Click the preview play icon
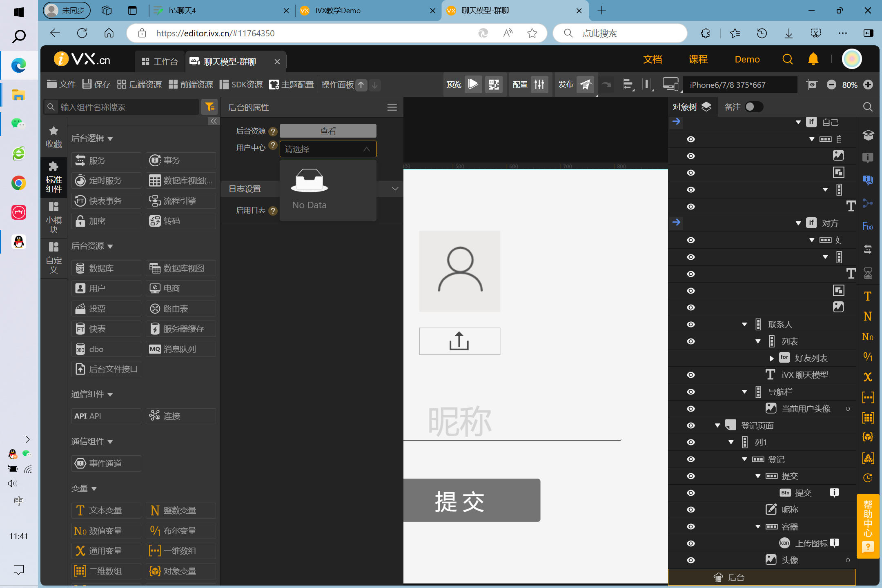882x588 pixels. point(473,85)
